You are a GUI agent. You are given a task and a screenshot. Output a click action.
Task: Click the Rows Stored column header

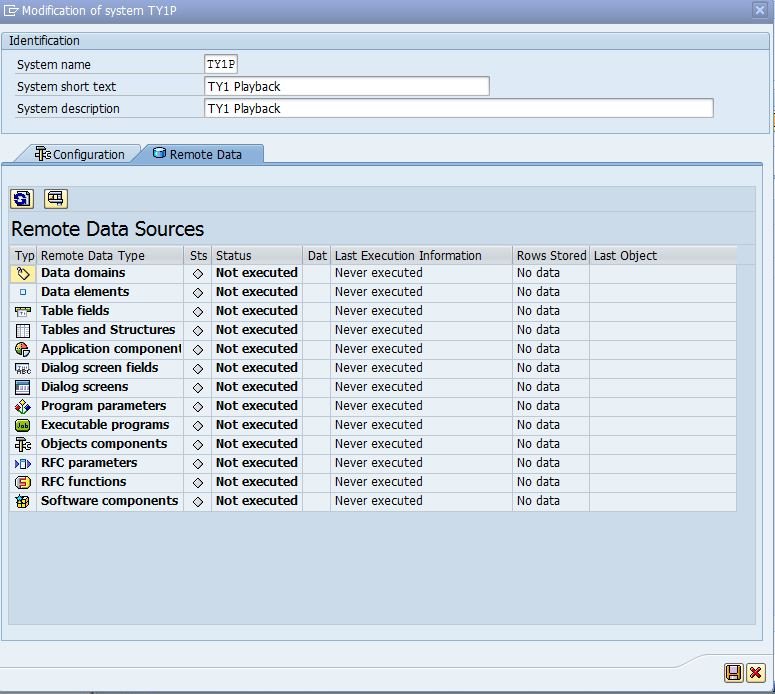(x=551, y=255)
